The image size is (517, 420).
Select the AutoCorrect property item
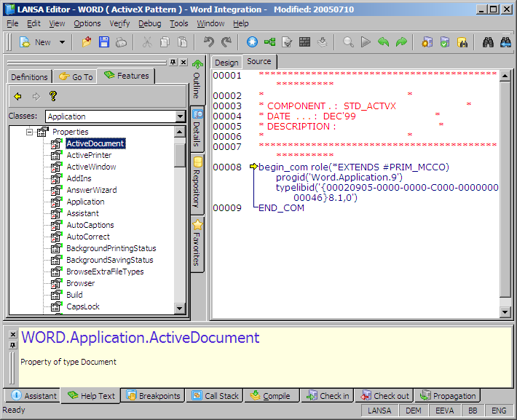pos(88,237)
